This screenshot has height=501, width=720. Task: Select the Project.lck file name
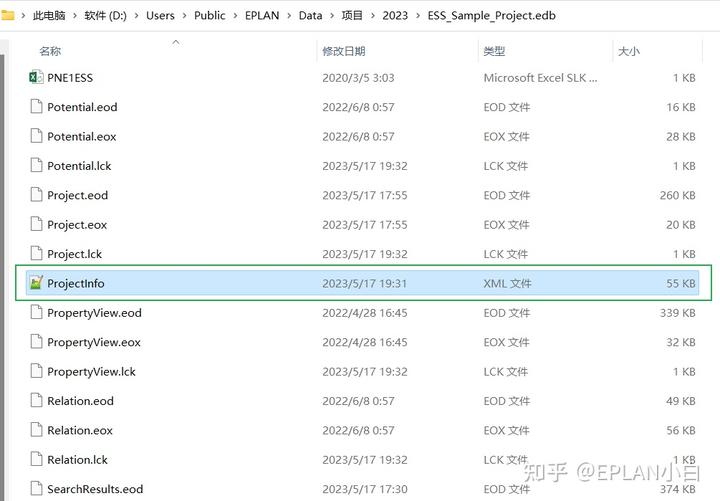(x=74, y=254)
